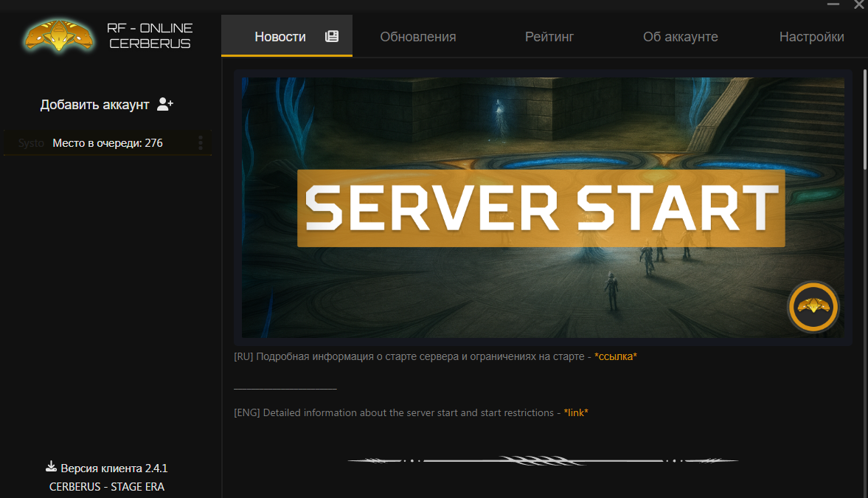
Task: Click the CERBERUS - STAGE ERA label
Action: click(107, 487)
